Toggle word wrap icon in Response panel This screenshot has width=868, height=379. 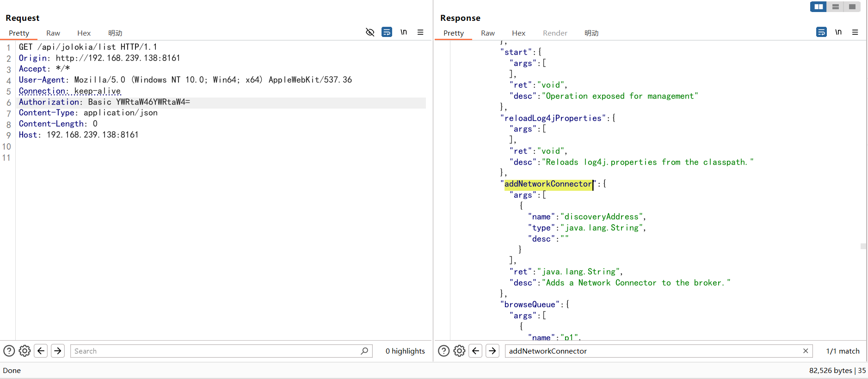821,32
